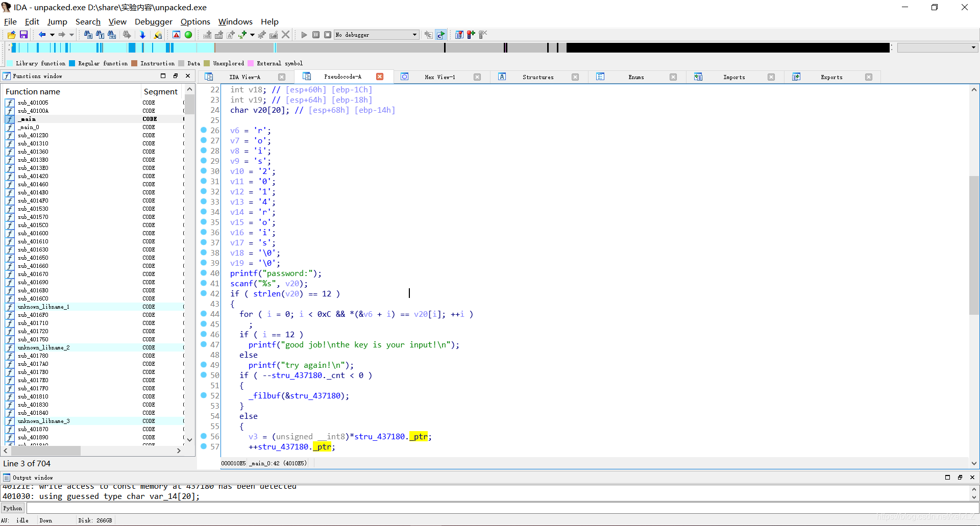Click the convert-to-data toolbar icon

tap(219, 35)
